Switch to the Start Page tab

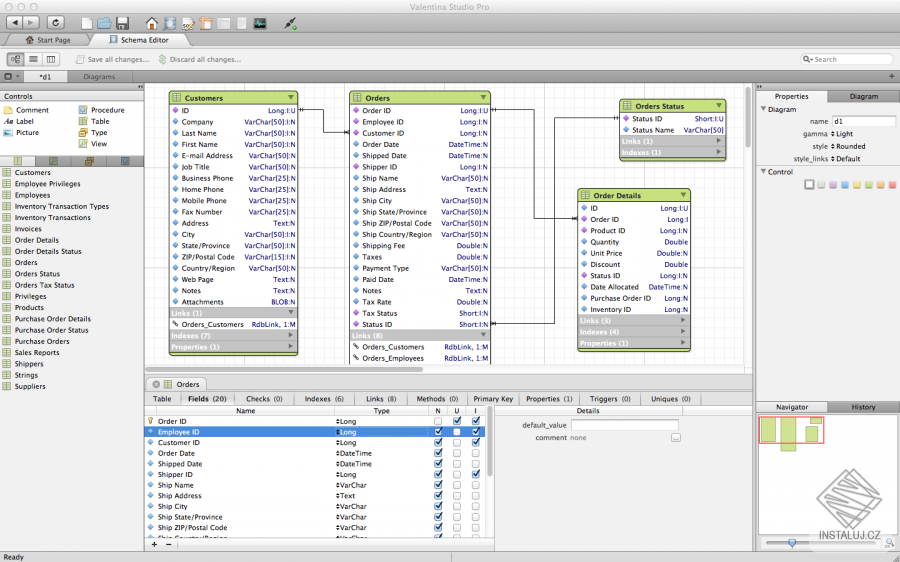click(x=48, y=40)
